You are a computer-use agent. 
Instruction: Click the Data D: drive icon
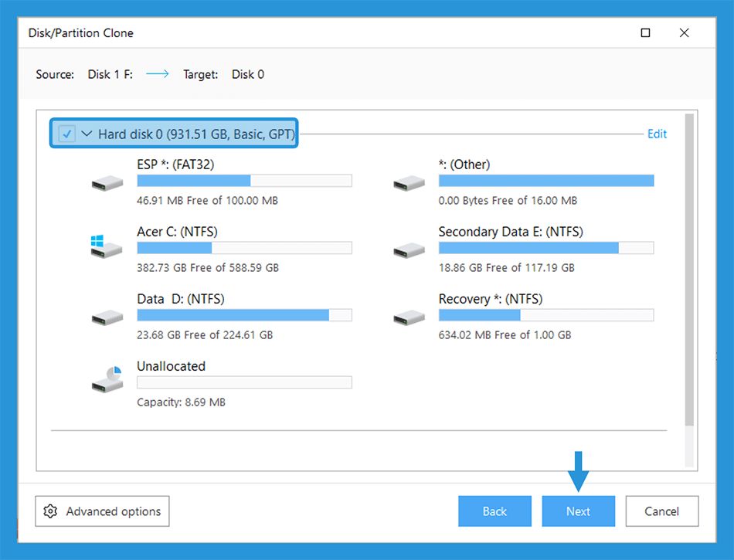tap(107, 317)
